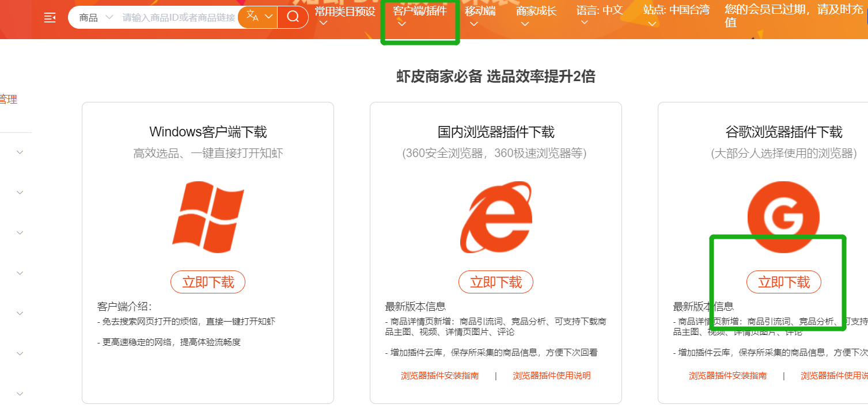Click the membership expired notice text
The height and width of the screenshot is (416, 868).
pos(794,16)
